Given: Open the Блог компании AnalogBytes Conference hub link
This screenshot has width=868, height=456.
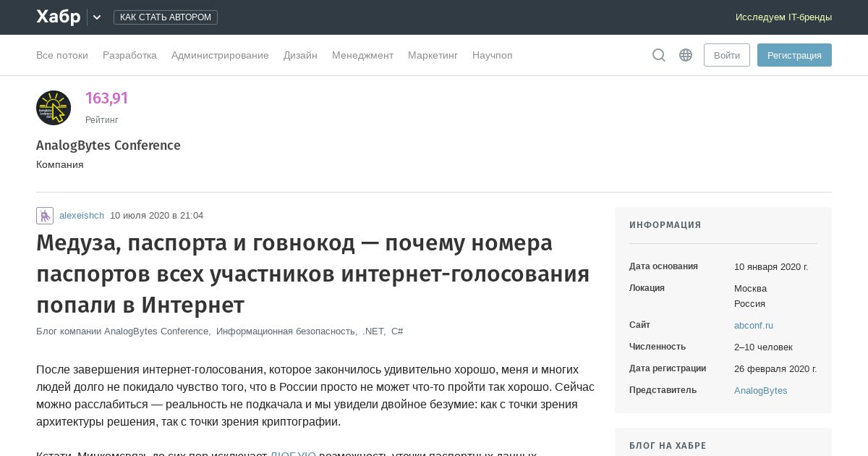Looking at the screenshot, I should [124, 332].
